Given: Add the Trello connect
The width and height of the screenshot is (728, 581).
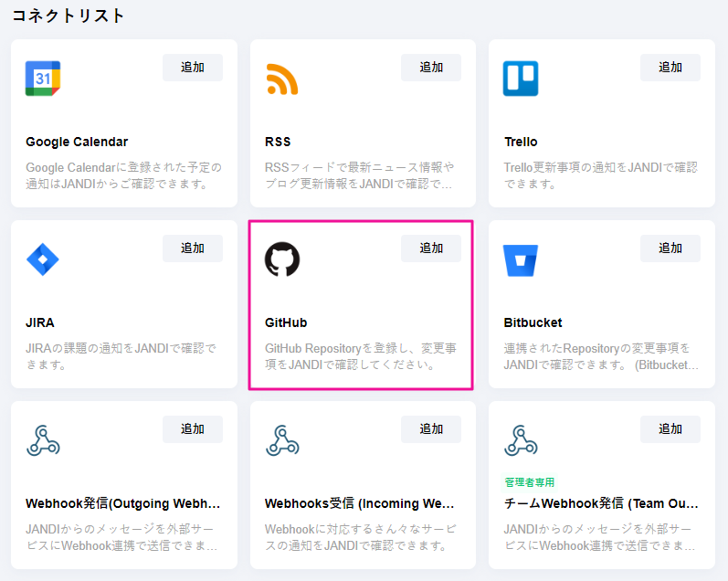Looking at the screenshot, I should 670,68.
